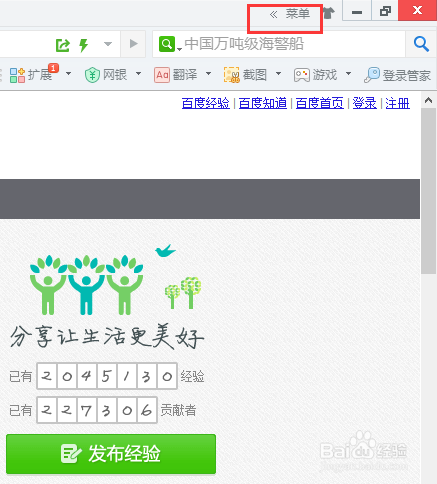Open the 百度知道 link
This screenshot has width=437, height=484.
[263, 103]
